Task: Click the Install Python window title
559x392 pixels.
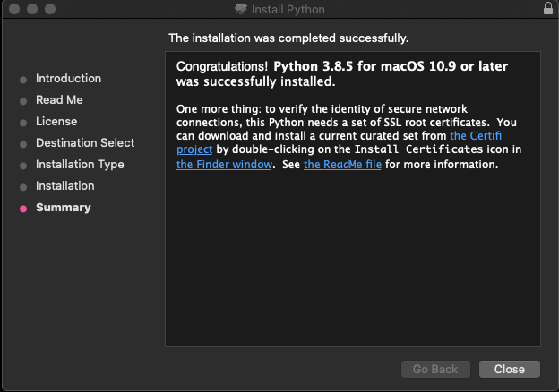Action: [x=288, y=9]
